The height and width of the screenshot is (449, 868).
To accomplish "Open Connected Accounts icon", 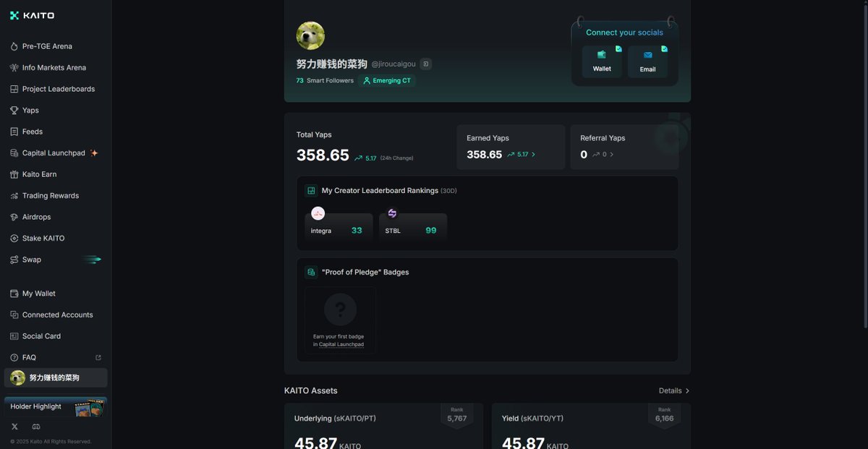I will (x=14, y=315).
